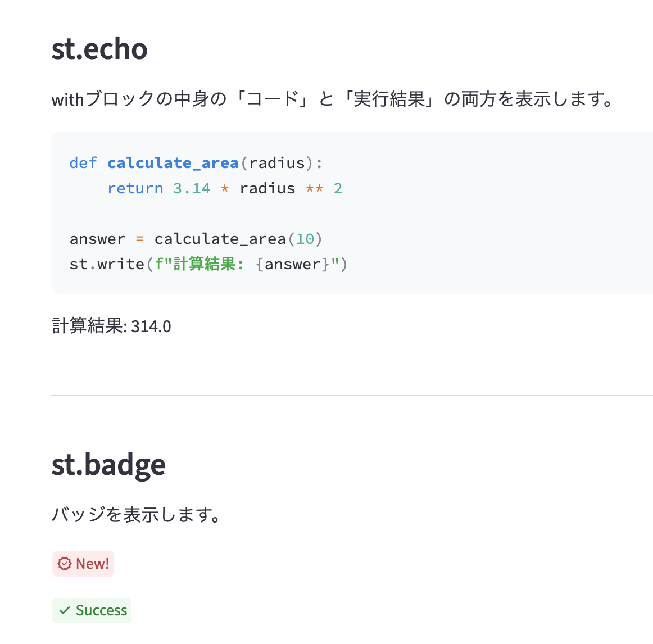653x644 pixels.
Task: Click the def keyword in code block
Action: (x=83, y=163)
